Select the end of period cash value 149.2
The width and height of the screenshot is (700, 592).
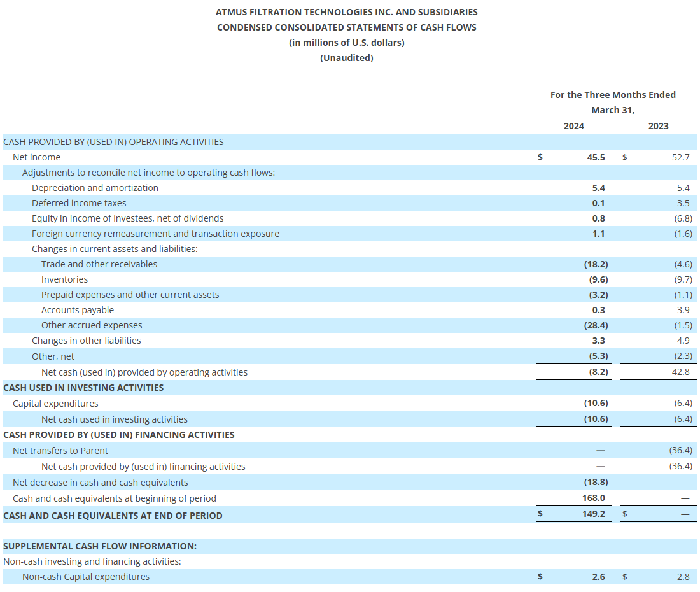click(x=593, y=514)
